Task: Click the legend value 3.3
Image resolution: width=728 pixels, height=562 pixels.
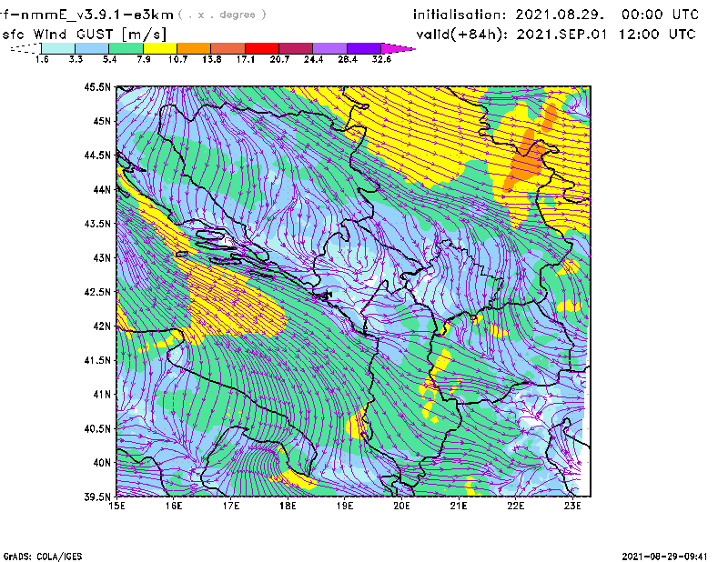Action: (76, 59)
